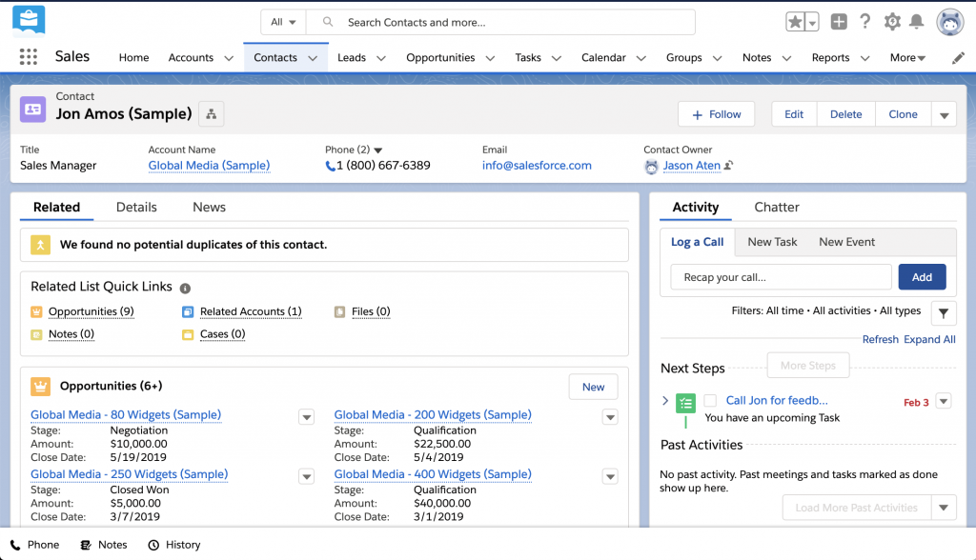Click the Add call button
The image size is (976, 560).
(x=922, y=277)
